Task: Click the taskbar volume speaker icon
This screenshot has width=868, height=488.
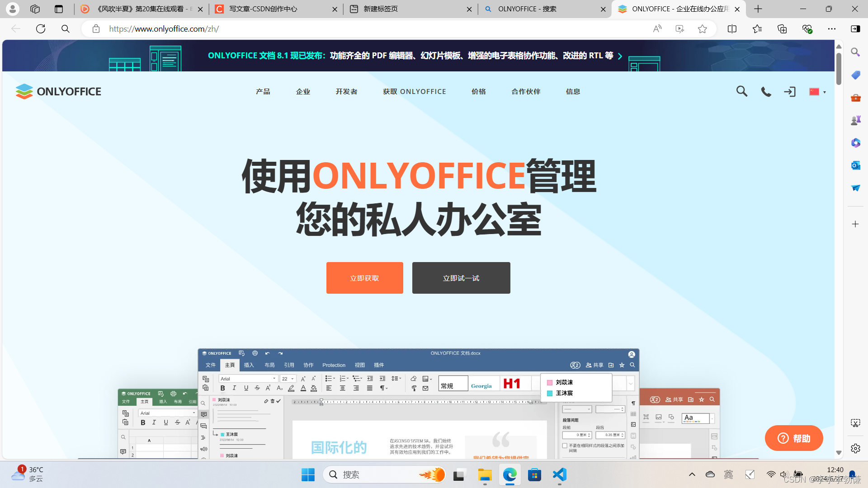Action: pyautogui.click(x=784, y=474)
